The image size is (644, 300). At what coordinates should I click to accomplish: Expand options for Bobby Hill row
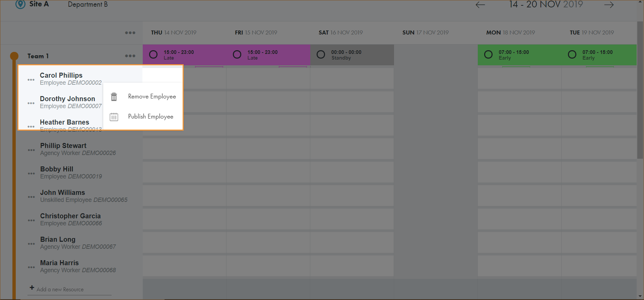[x=31, y=173]
